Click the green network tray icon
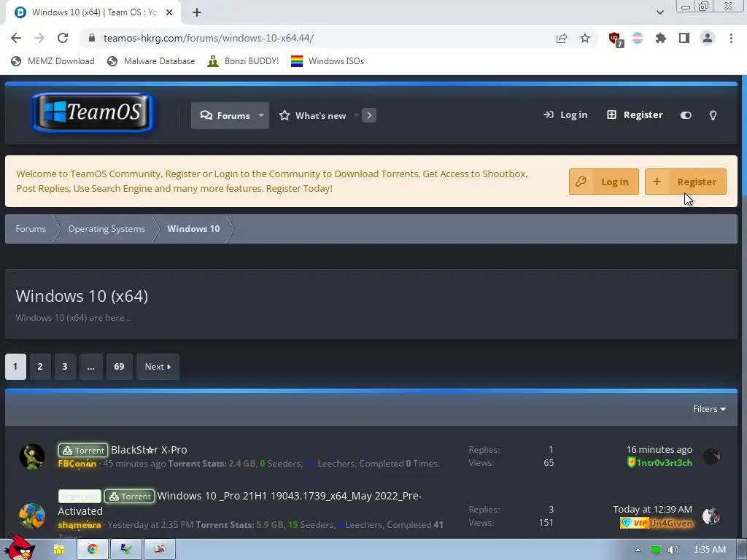The height and width of the screenshot is (560, 747). tap(656, 550)
